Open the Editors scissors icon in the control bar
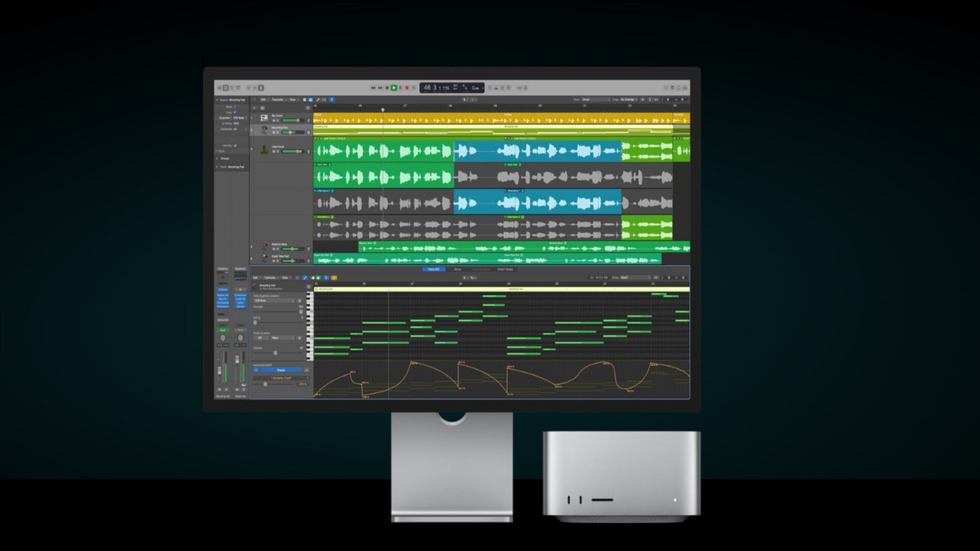Image resolution: width=980 pixels, height=551 pixels. pyautogui.click(x=261, y=87)
